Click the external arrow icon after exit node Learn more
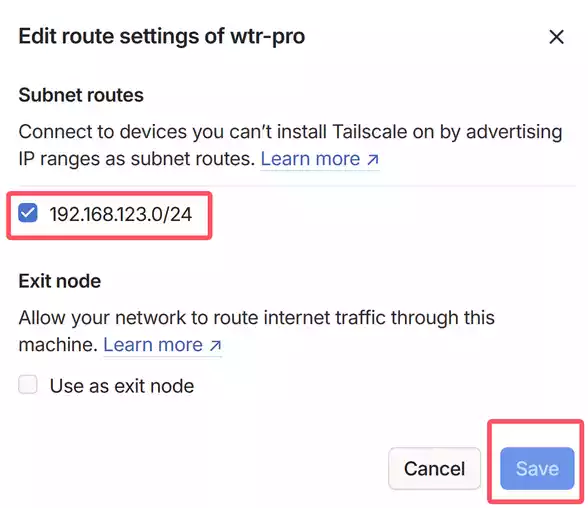The image size is (588, 508). [215, 345]
